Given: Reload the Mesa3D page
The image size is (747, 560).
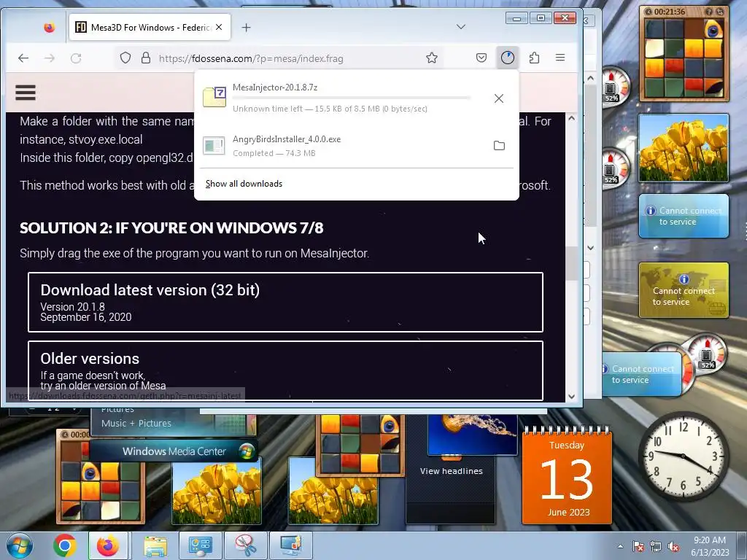Looking at the screenshot, I should pyautogui.click(x=76, y=58).
